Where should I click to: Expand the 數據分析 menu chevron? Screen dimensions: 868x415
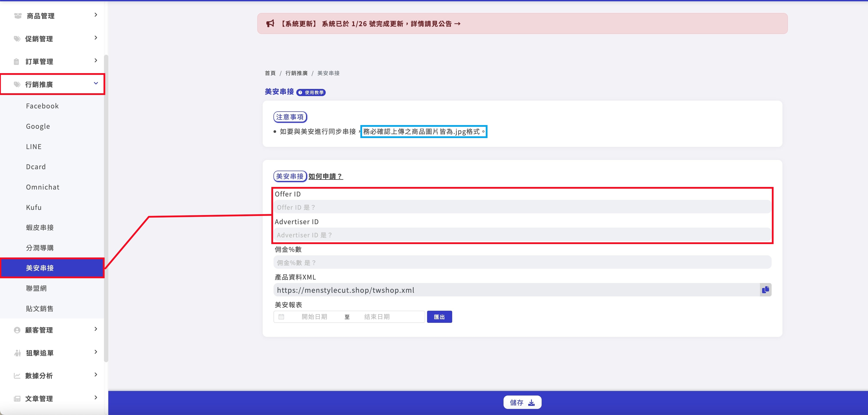point(96,375)
